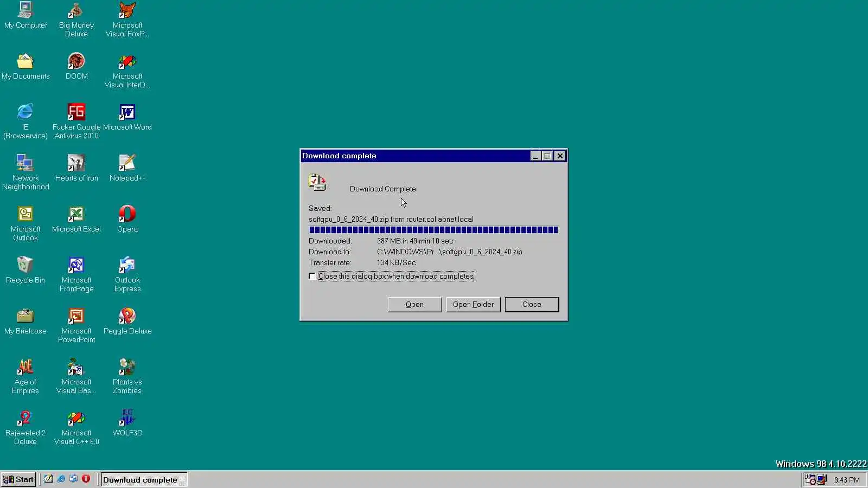Select the Outlook Express desktop icon
Viewport: 868px width, 488px height.
[x=127, y=274]
